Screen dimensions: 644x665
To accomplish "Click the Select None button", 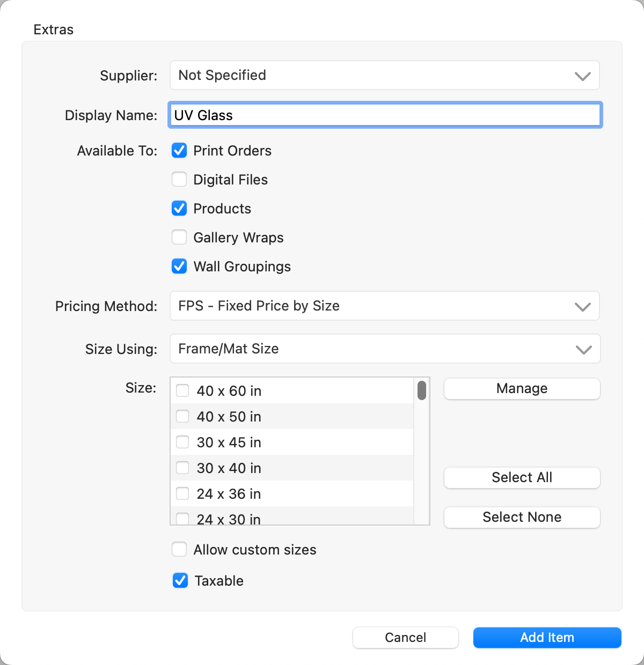I will (x=522, y=518).
